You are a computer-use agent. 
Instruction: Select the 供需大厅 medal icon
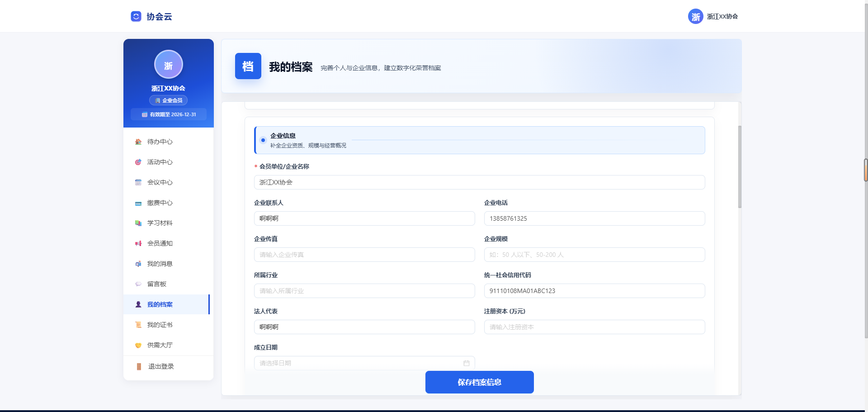click(x=138, y=345)
